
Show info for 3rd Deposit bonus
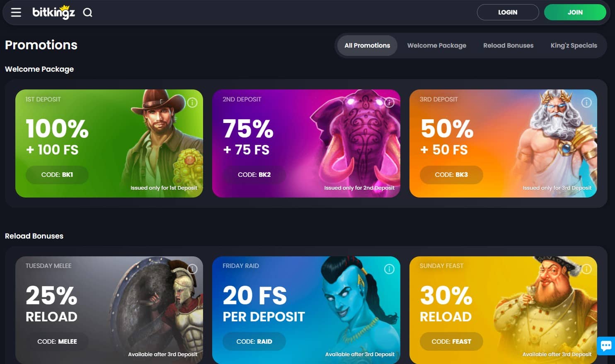coord(586,102)
